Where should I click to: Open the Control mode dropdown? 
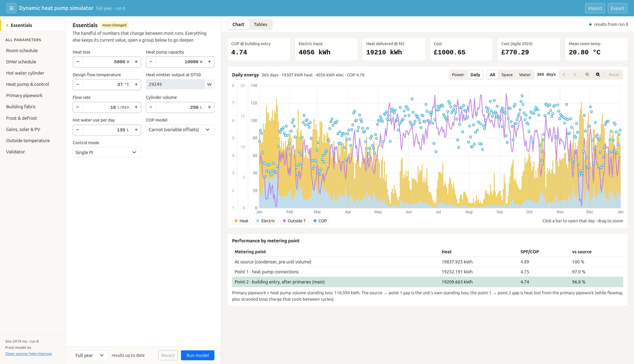[107, 152]
